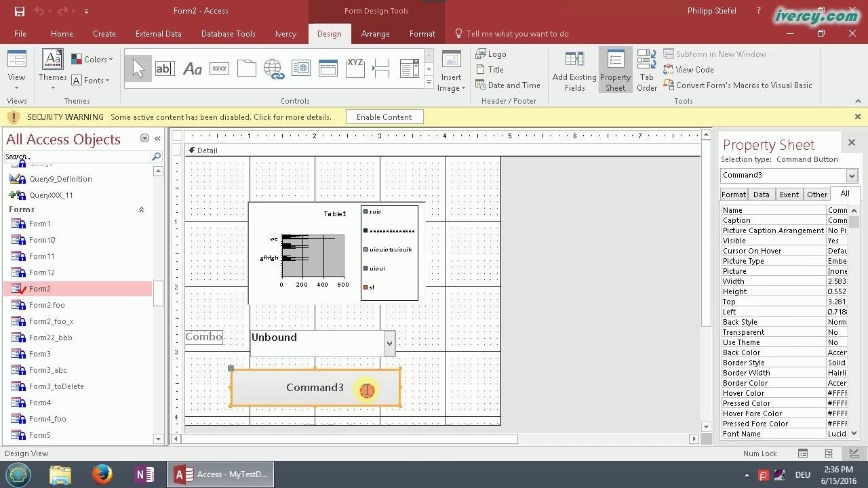Pick the Web Browser control
Viewport: 868px width, 488px height.
pyautogui.click(x=300, y=68)
